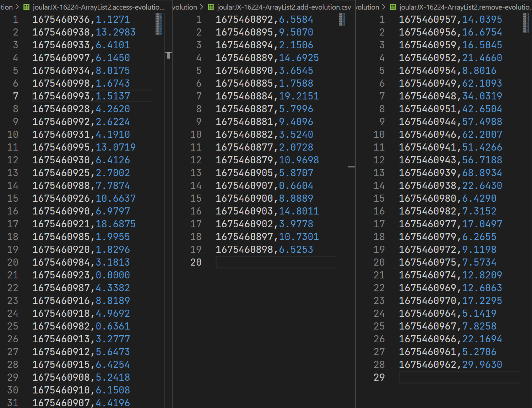The image size is (532, 408).
Task: Click line number 28 in the remove-evolution editor
Action: pos(379,365)
